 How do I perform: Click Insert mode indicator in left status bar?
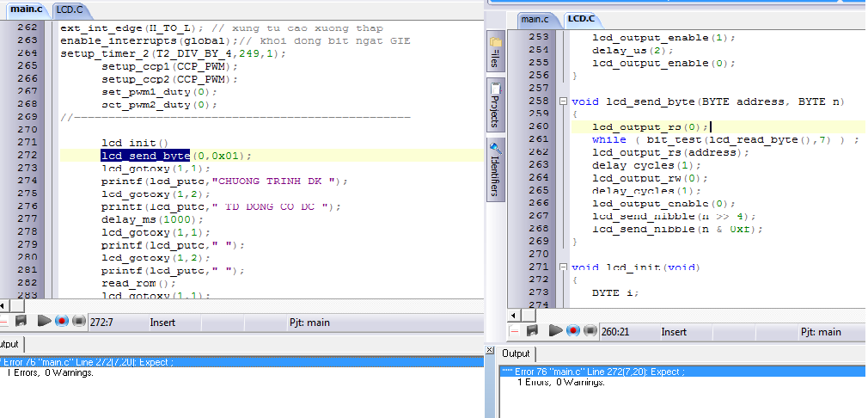[x=162, y=323]
